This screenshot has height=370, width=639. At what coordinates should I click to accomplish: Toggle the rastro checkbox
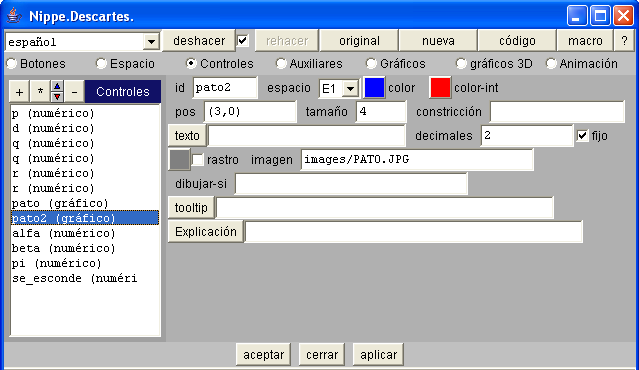click(x=198, y=159)
